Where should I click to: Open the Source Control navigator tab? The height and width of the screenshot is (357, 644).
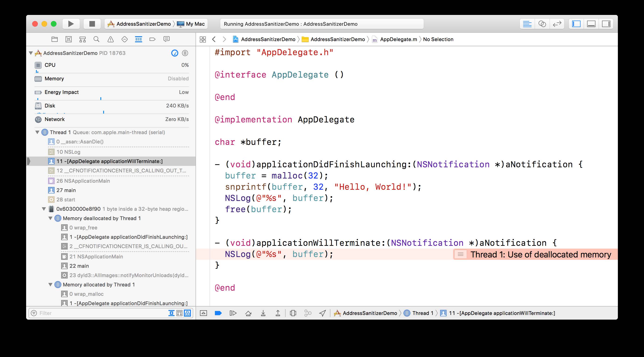[69, 39]
